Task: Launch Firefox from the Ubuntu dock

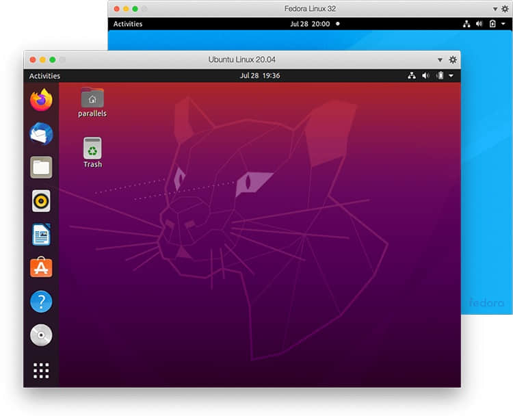Action: (x=41, y=100)
